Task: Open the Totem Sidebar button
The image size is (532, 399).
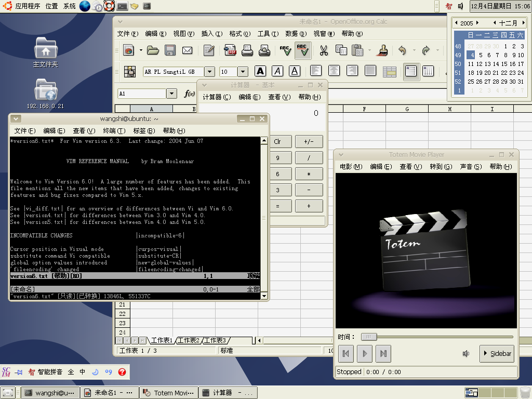Action: point(497,353)
